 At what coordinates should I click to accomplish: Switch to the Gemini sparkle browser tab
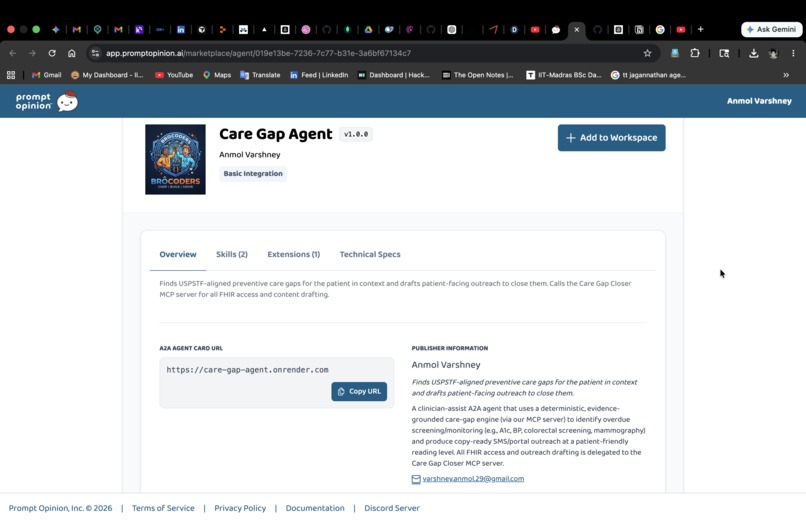[x=56, y=29]
